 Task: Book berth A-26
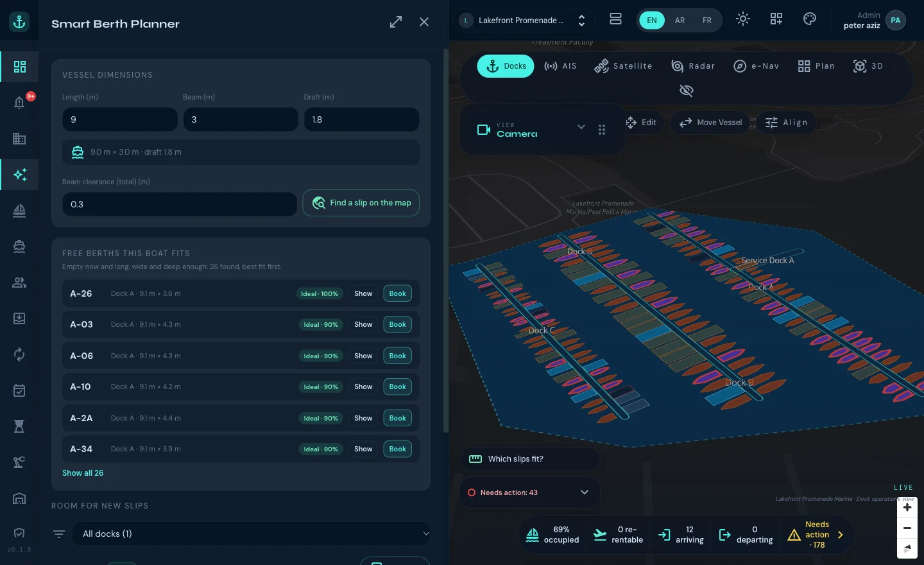tap(398, 293)
